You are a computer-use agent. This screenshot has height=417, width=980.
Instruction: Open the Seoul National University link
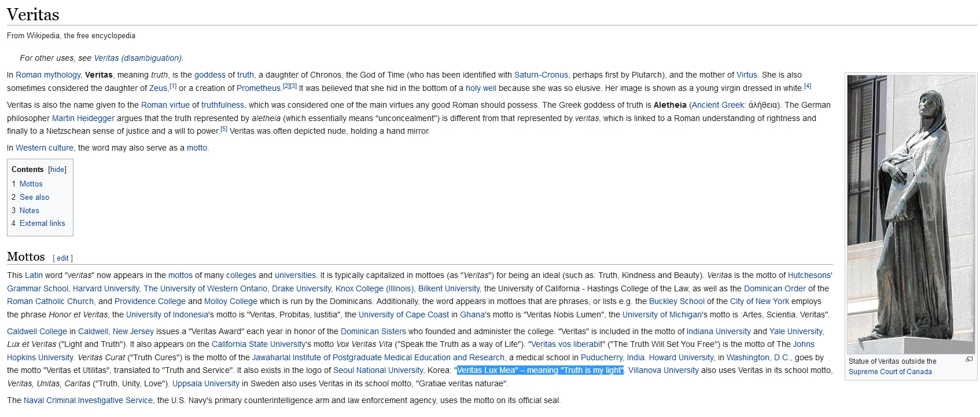point(378,371)
